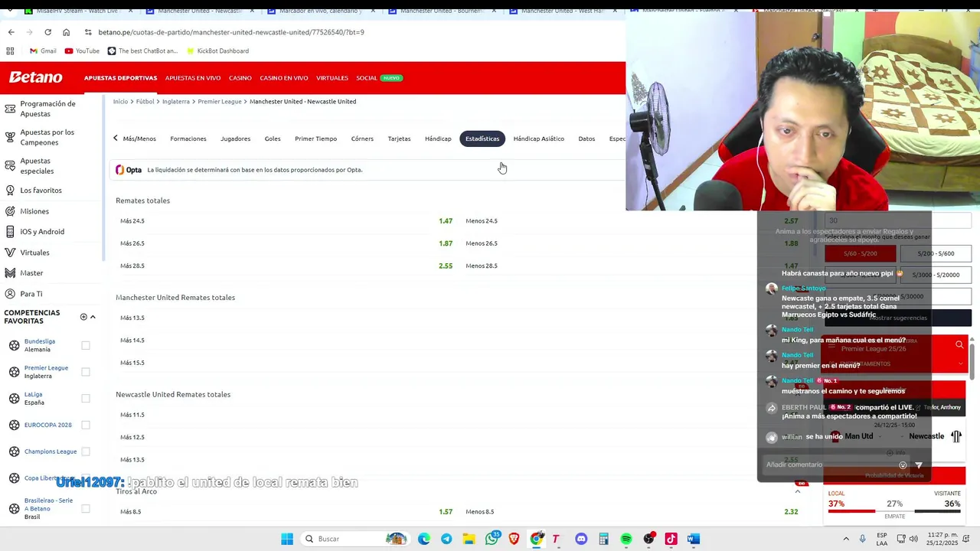
Task: Open OBS Studio from the taskbar
Action: click(649, 539)
